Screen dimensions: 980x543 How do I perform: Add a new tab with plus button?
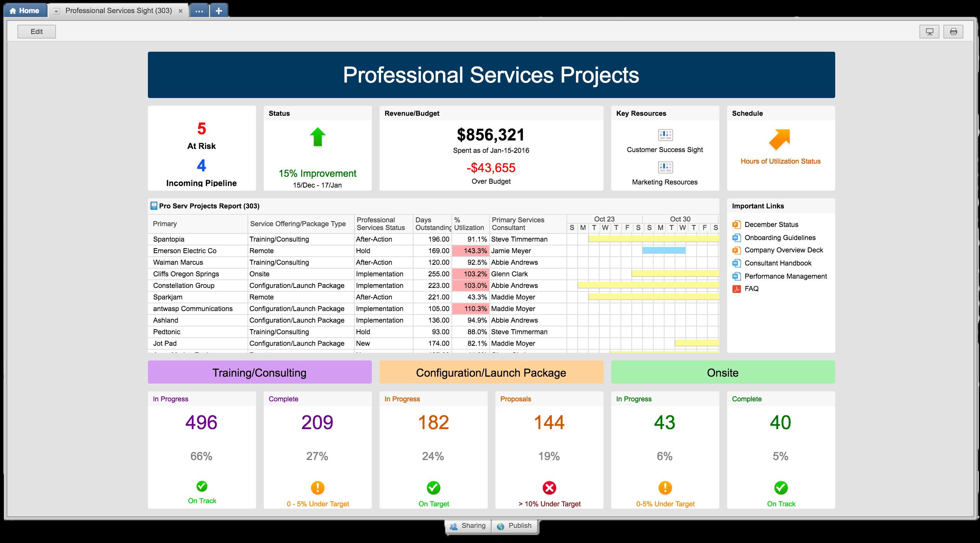[219, 11]
